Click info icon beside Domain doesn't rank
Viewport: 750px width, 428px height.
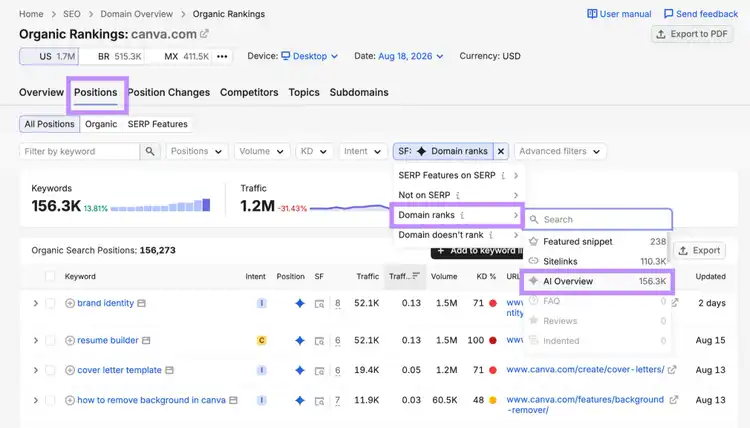[491, 235]
